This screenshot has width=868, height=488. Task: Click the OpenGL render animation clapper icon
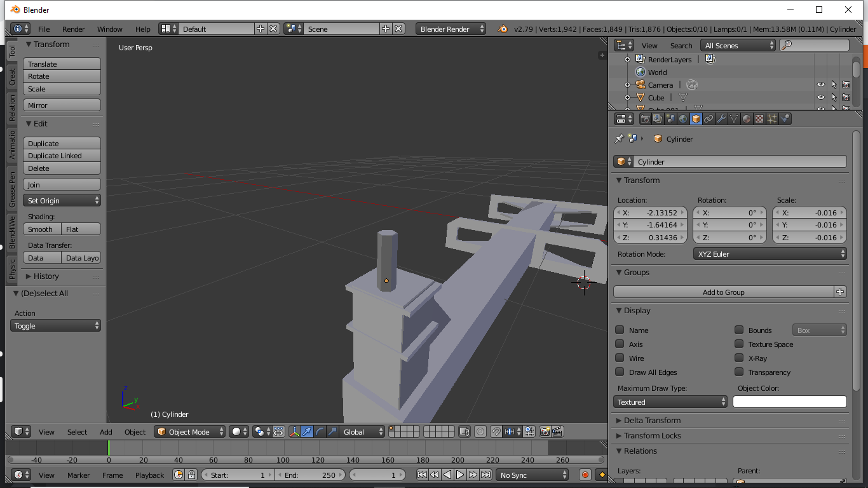557,431
